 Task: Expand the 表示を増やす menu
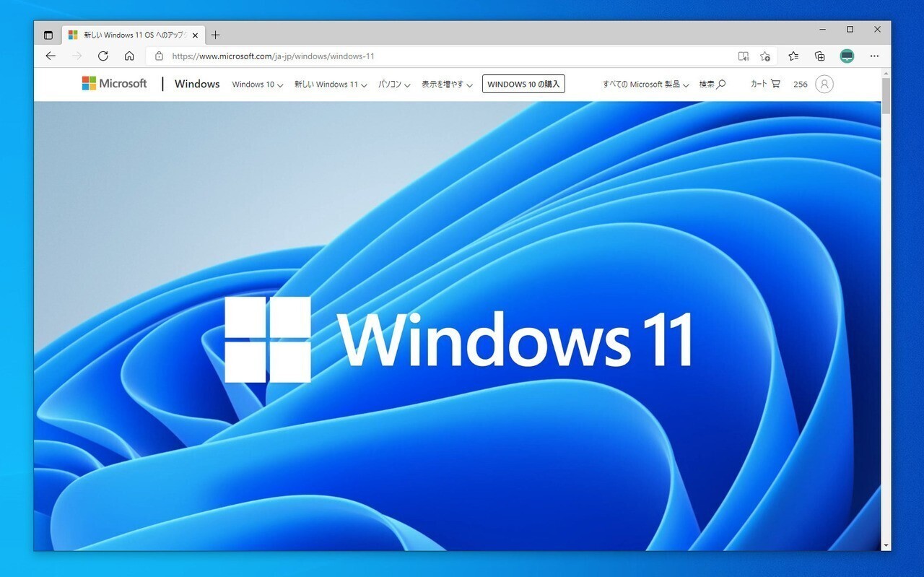448,84
